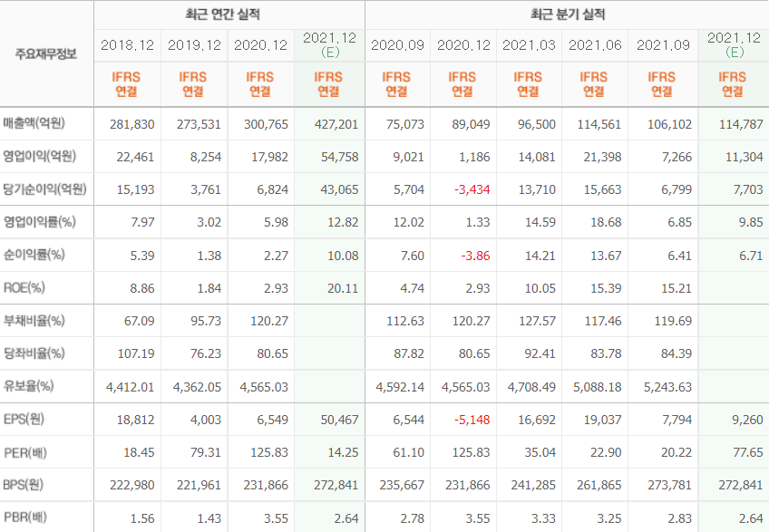Viewport: 769px width, 532px height.
Task: Click the estimated revenue value 427,201
Action: 336,124
